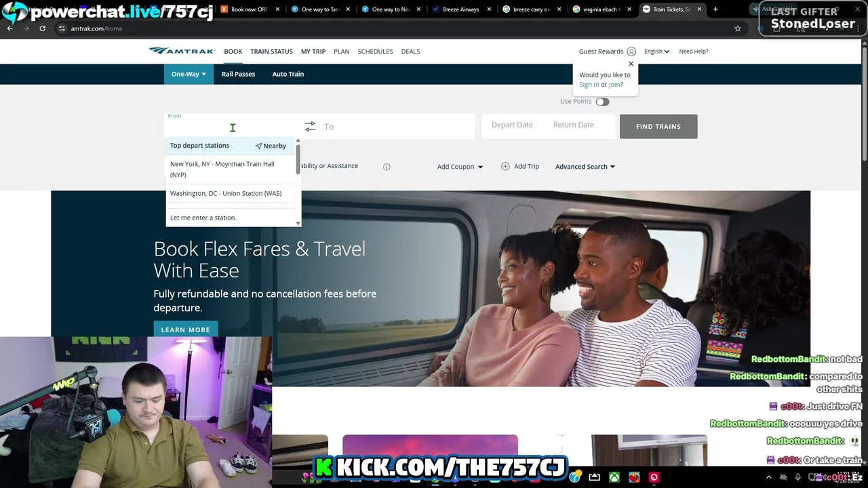Screen dimensions: 868x488
Task: Select New York, NY - Moynihan Train Hall
Action: pos(231,169)
